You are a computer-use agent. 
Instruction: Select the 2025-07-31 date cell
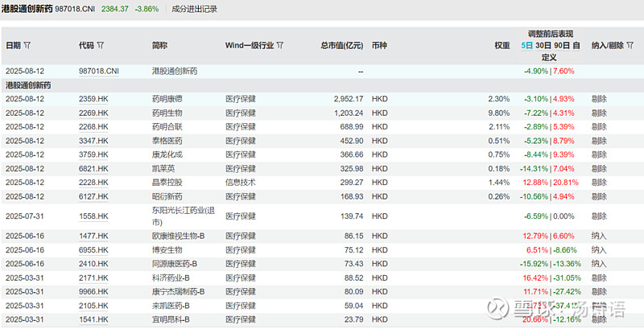click(x=25, y=216)
